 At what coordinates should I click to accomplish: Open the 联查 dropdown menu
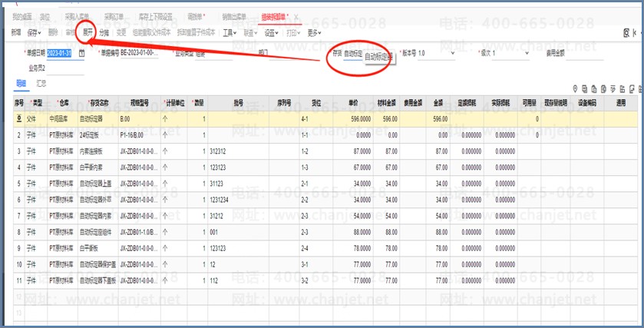[x=250, y=32]
